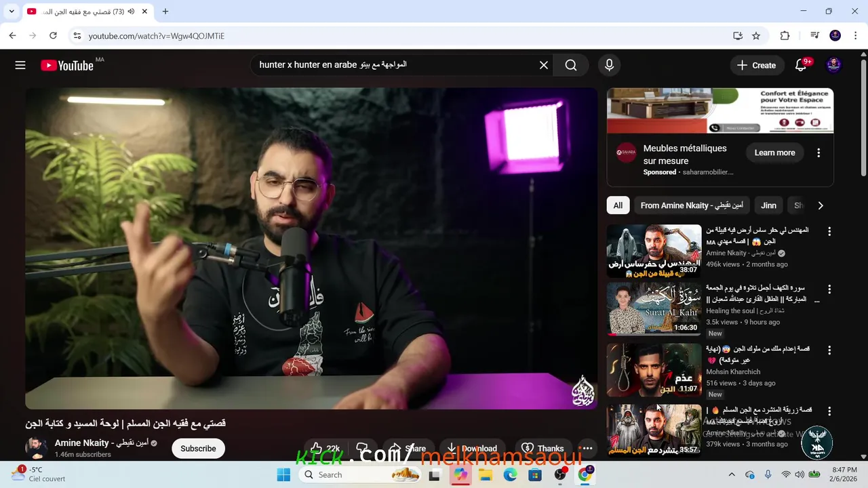868x488 pixels.
Task: Click the Create button
Action: click(x=756, y=65)
